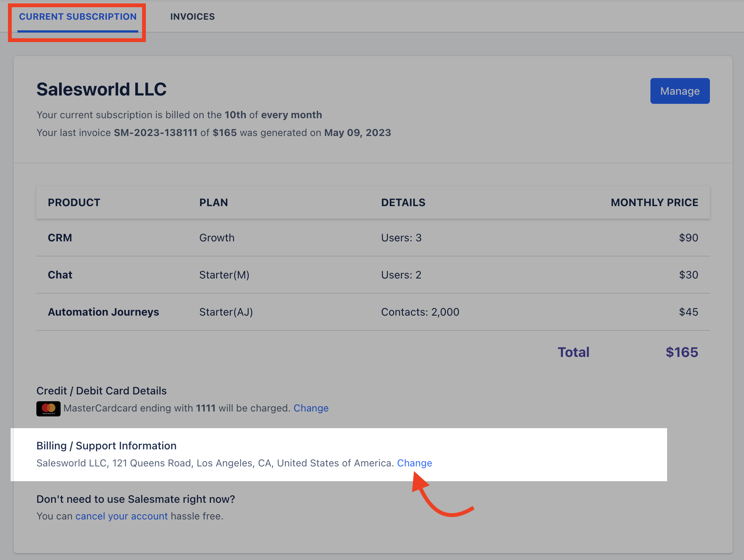Click the $90 price for CRM
This screenshot has width=744, height=560.
click(688, 238)
